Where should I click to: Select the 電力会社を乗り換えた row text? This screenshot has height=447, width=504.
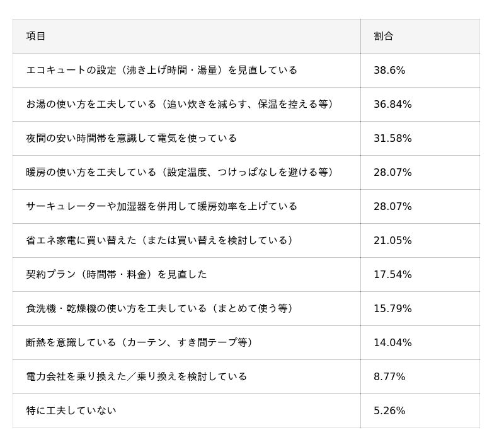(x=136, y=376)
